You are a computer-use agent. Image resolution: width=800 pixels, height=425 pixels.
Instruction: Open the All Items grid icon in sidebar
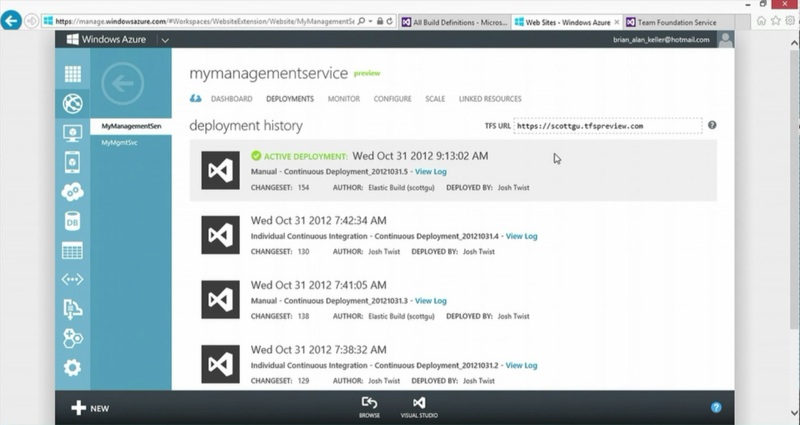[72, 74]
